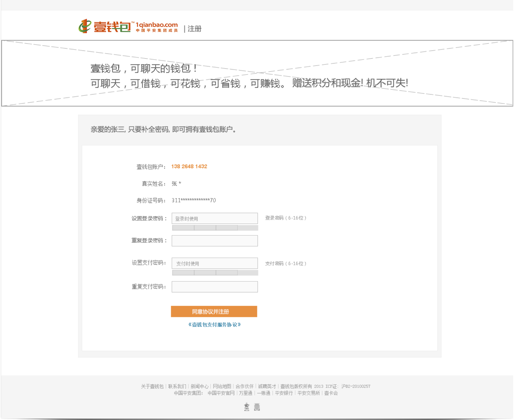Click the login password strength bar

pyautogui.click(x=214, y=228)
